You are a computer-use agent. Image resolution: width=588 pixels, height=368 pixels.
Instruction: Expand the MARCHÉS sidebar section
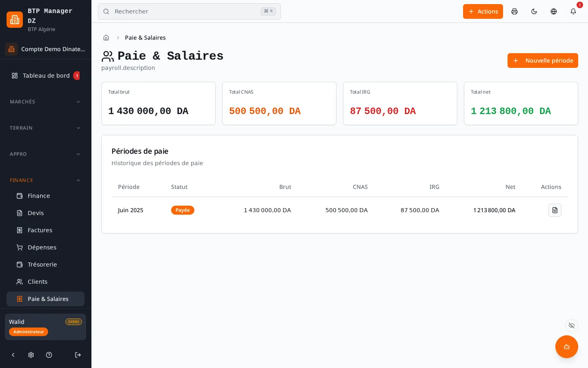point(45,102)
